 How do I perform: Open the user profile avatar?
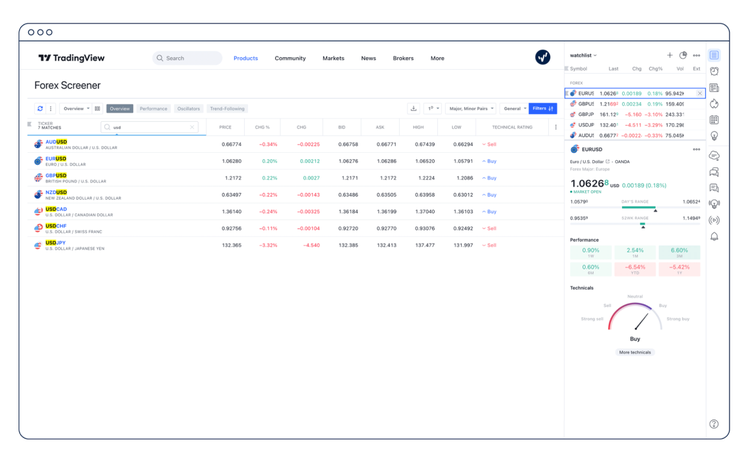pyautogui.click(x=542, y=58)
